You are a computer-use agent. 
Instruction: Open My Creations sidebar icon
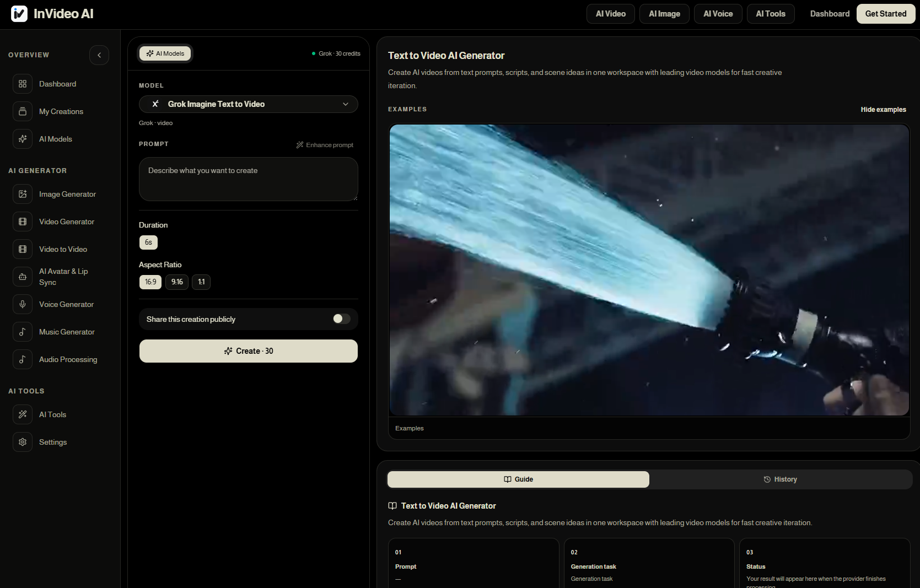[23, 111]
